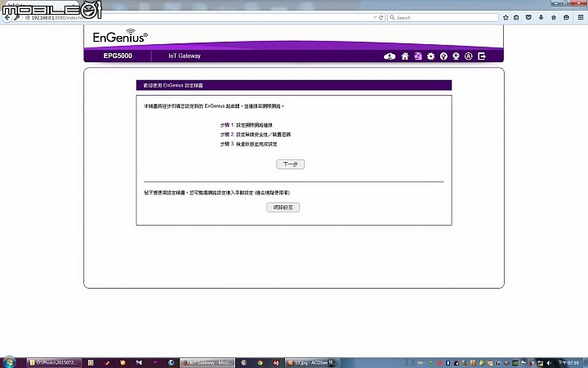This screenshot has width=588, height=368.
Task: Open the setup wizard document icon
Action: [418, 56]
